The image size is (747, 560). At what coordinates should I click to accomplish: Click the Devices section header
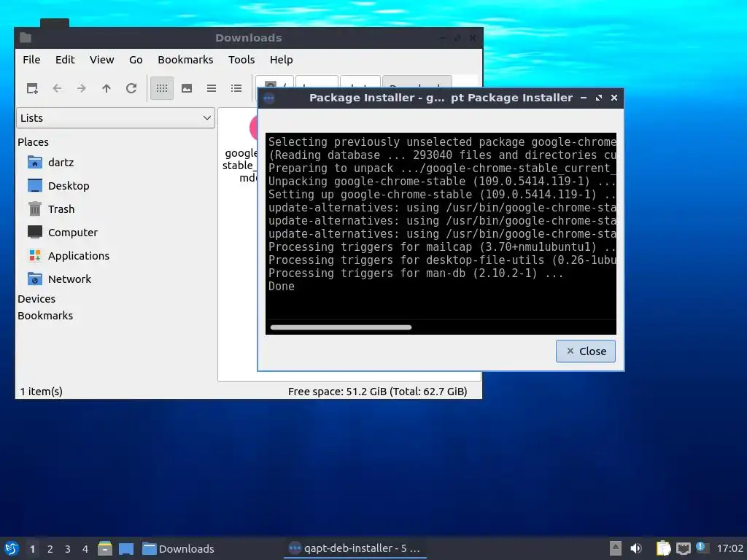36,299
